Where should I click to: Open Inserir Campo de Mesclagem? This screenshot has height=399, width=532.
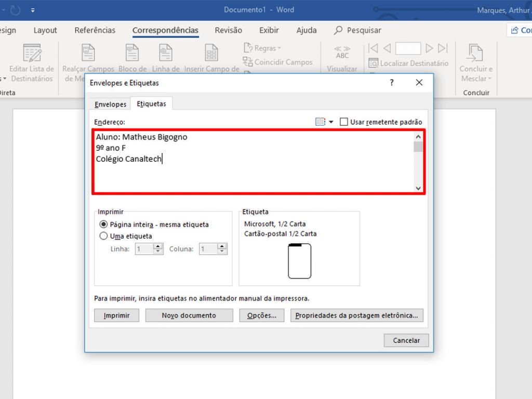[212, 58]
